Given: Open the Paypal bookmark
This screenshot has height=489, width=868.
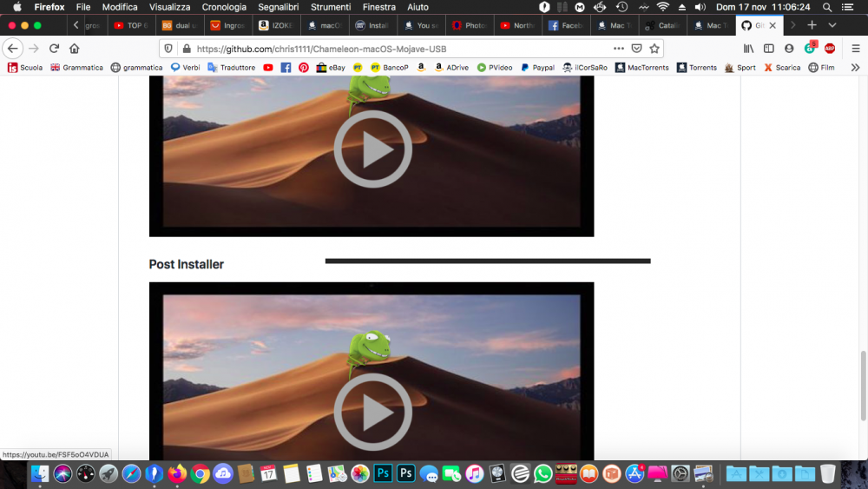Looking at the screenshot, I should (537, 68).
